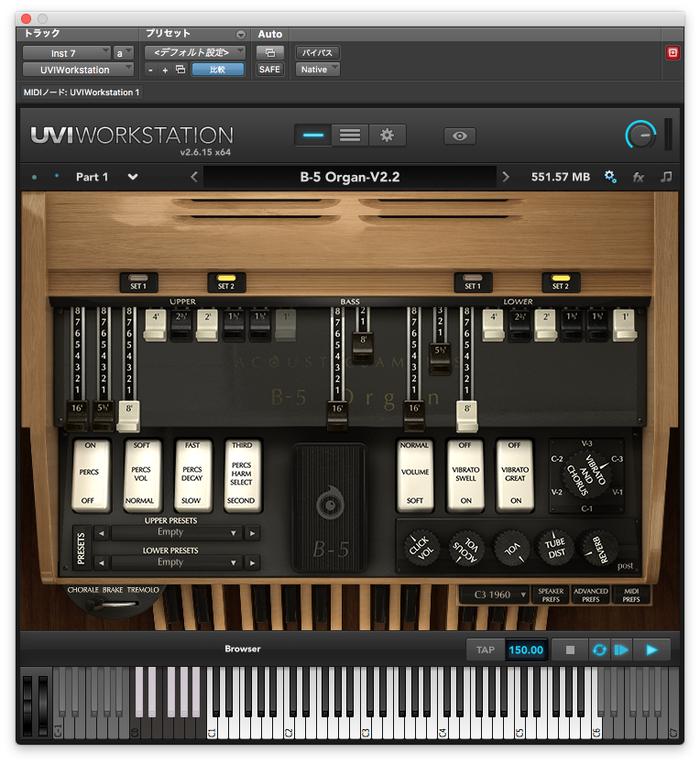Click the B-5 Organ-V2.2 preset name field
Screen dimensions: 700x764
point(349,177)
